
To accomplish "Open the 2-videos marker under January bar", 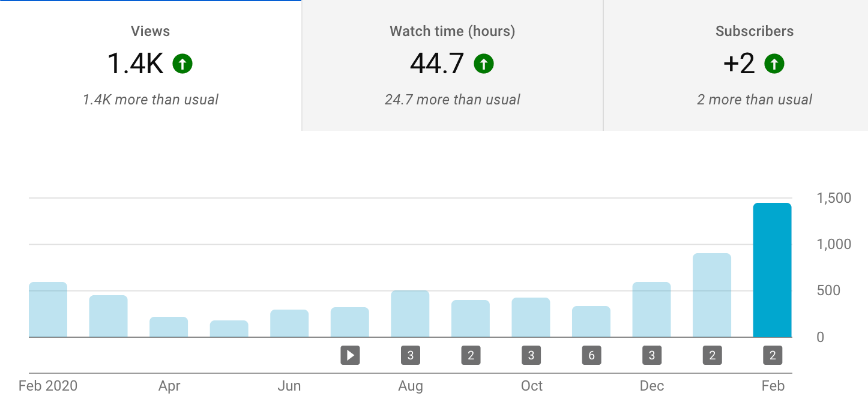I will tap(712, 355).
